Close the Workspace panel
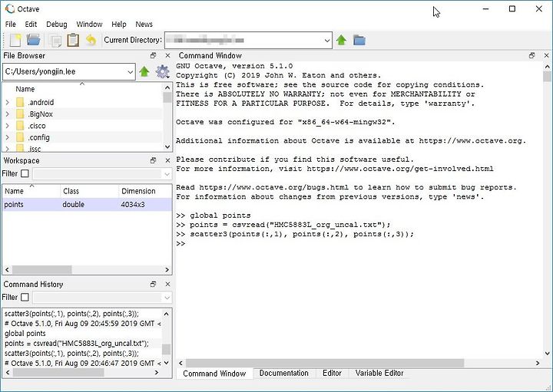The width and height of the screenshot is (553, 392). tap(167, 160)
